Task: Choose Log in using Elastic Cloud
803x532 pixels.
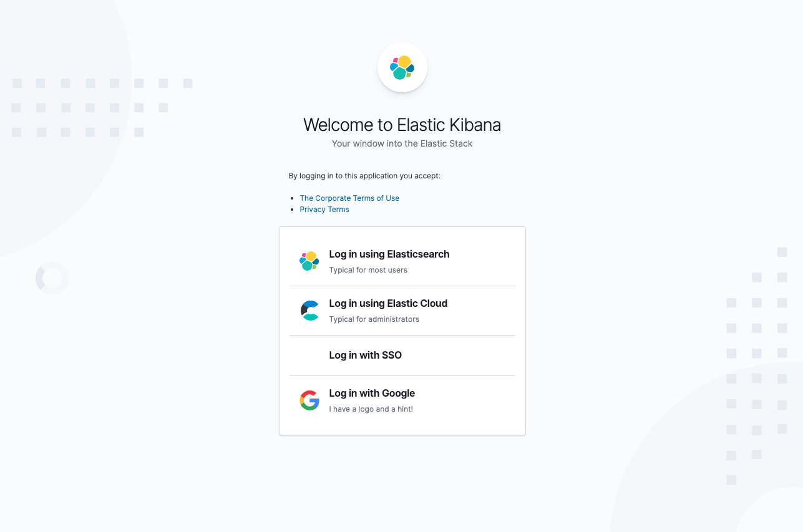Action: pos(402,311)
